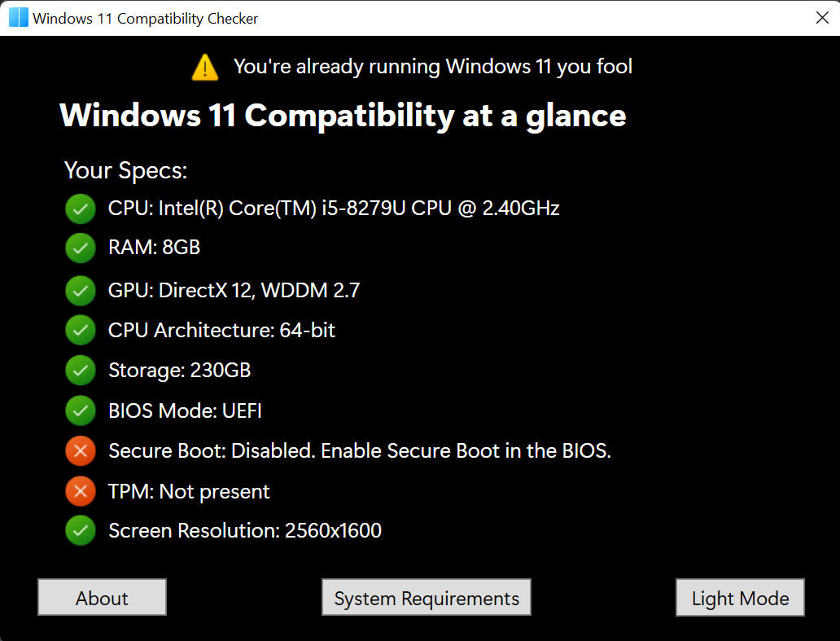
Task: Click the 'Windows 11 Compatibility at a glance' heading
Action: pyautogui.click(x=343, y=116)
